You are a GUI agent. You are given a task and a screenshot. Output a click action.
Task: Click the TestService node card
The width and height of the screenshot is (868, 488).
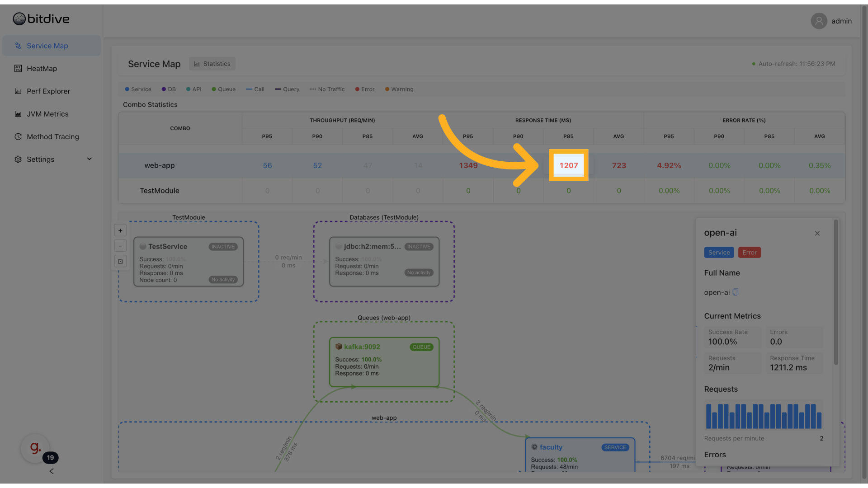[189, 262]
